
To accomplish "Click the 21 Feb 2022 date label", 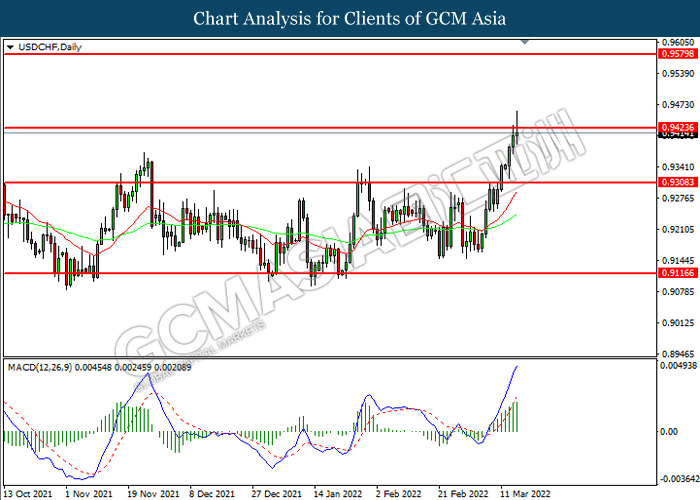I will tap(463, 494).
